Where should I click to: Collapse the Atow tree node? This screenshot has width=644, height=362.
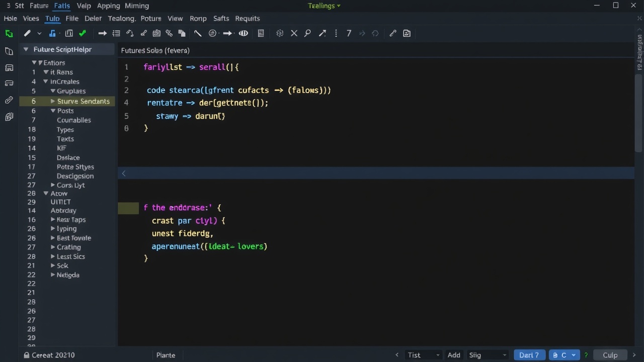tap(46, 194)
